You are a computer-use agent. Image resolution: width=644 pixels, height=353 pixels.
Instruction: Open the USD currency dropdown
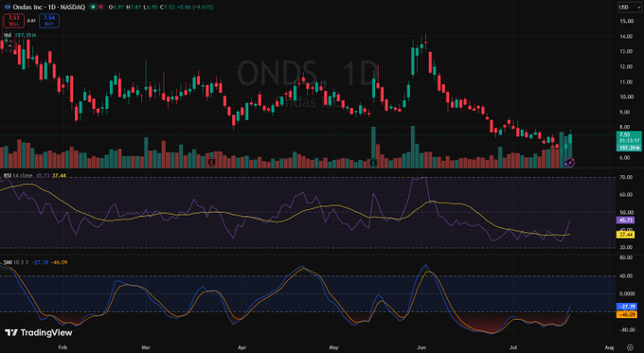[x=629, y=7]
